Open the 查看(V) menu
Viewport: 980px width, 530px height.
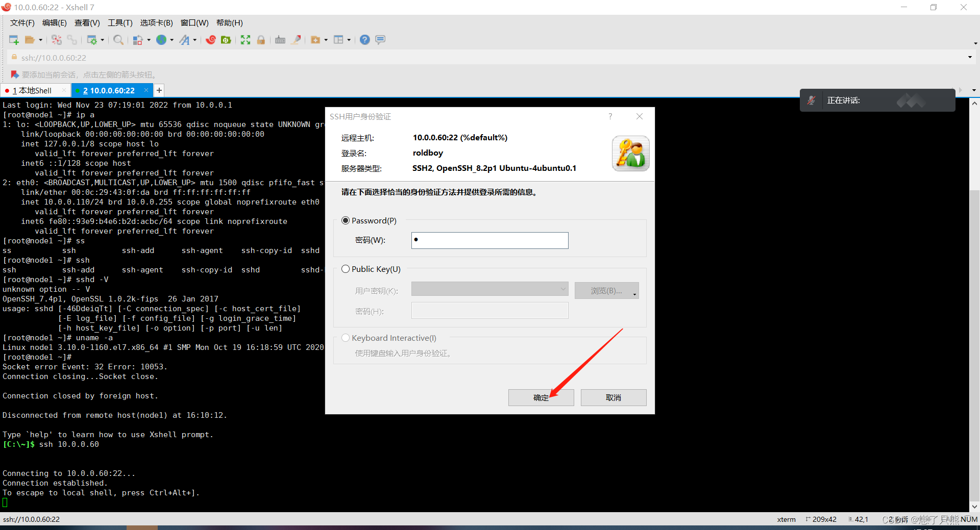pos(87,23)
